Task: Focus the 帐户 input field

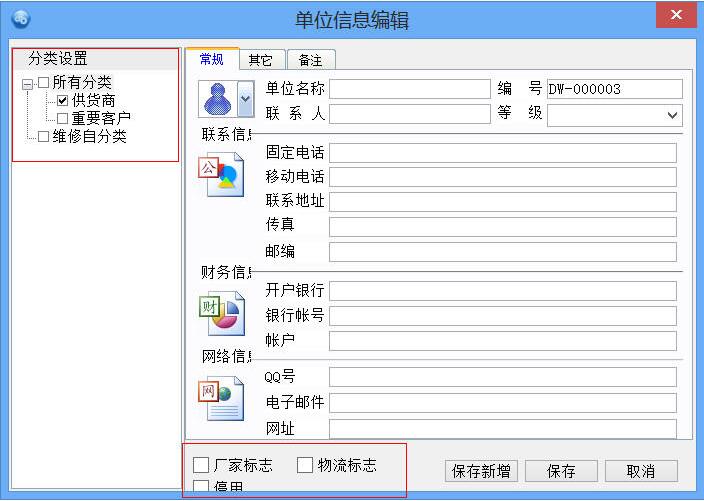Action: click(x=503, y=341)
